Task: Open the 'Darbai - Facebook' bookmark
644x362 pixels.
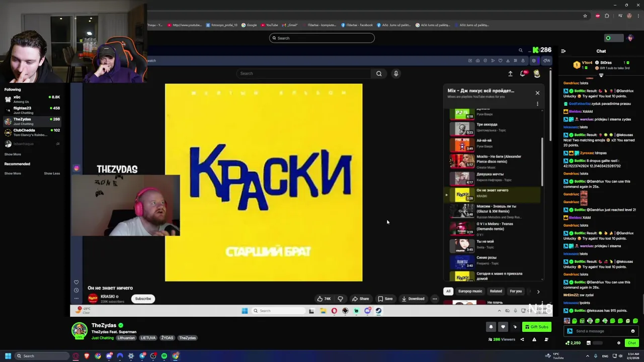Action: point(357,25)
